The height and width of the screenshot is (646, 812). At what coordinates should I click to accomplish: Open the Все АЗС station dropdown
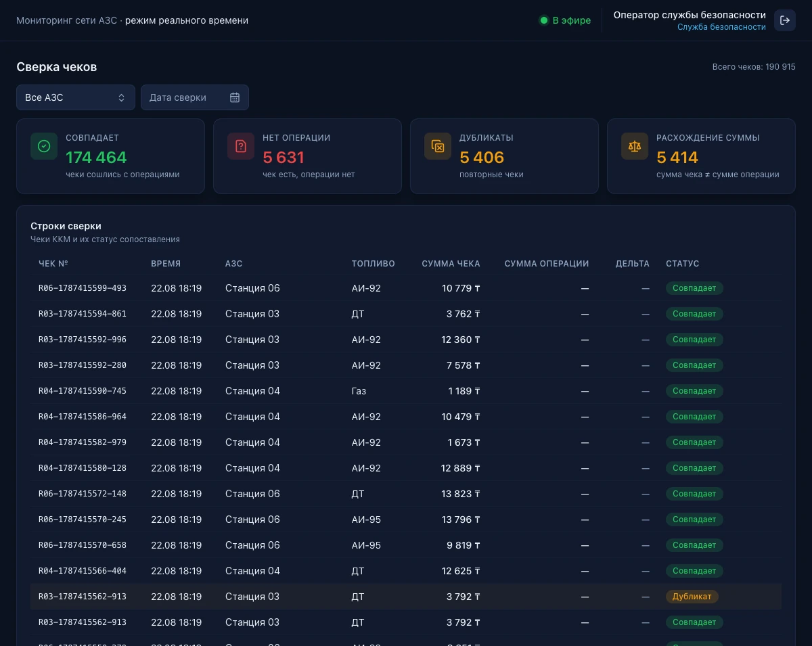(76, 97)
